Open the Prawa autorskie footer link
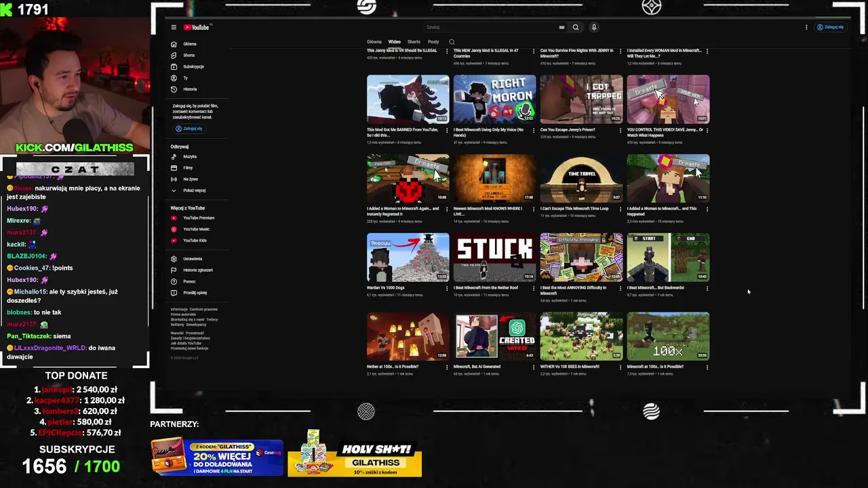The width and height of the screenshot is (868, 488). coord(183,314)
